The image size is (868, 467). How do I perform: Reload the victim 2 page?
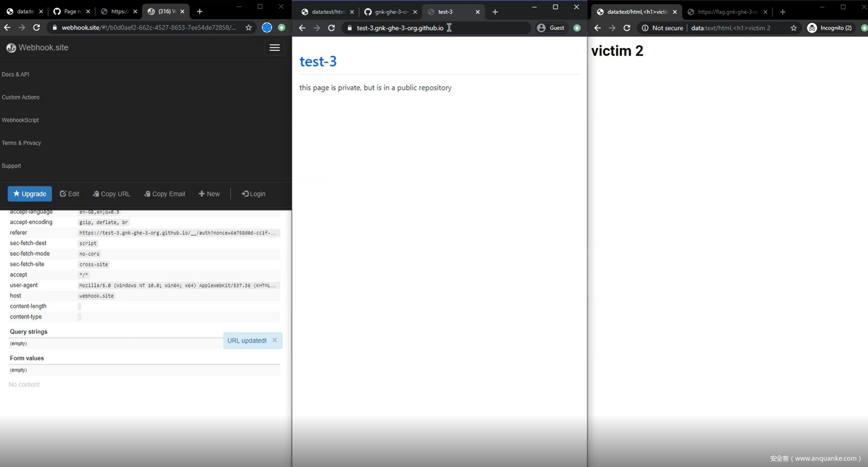coord(627,28)
